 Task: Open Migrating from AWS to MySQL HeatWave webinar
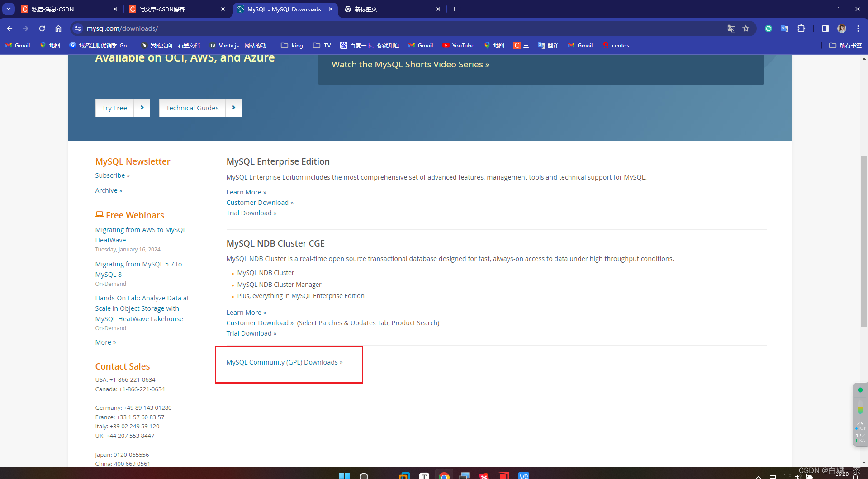141,235
